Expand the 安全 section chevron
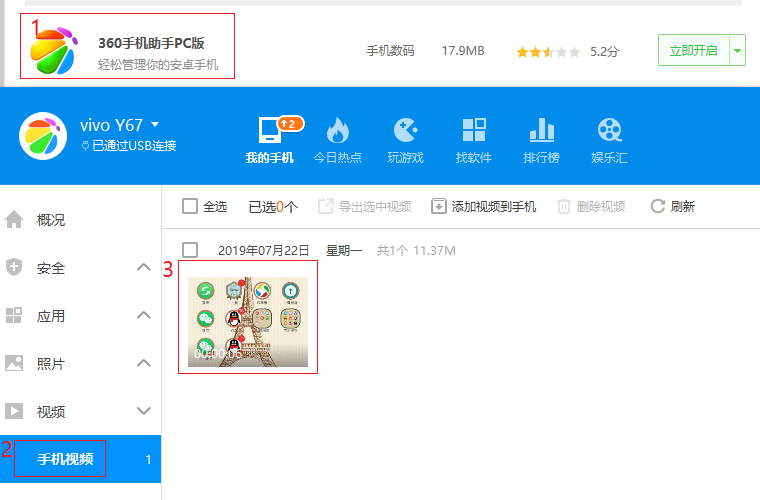The image size is (760, 500). [x=143, y=267]
